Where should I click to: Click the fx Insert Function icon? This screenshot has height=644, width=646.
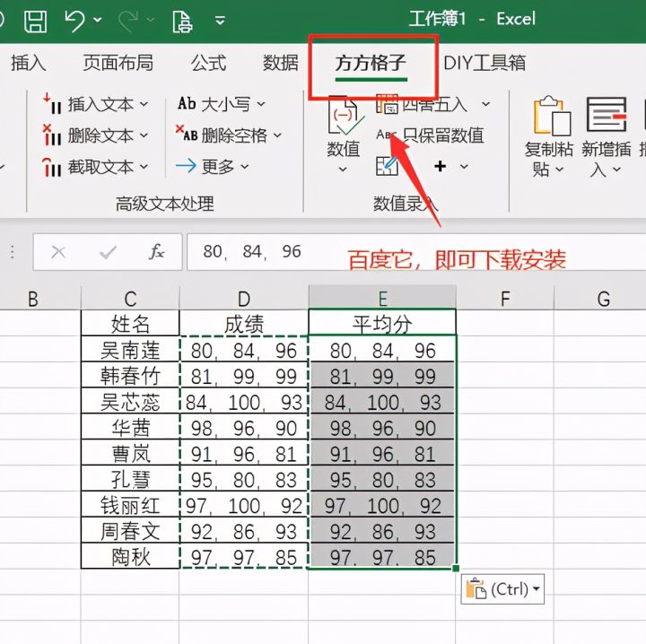point(156,251)
